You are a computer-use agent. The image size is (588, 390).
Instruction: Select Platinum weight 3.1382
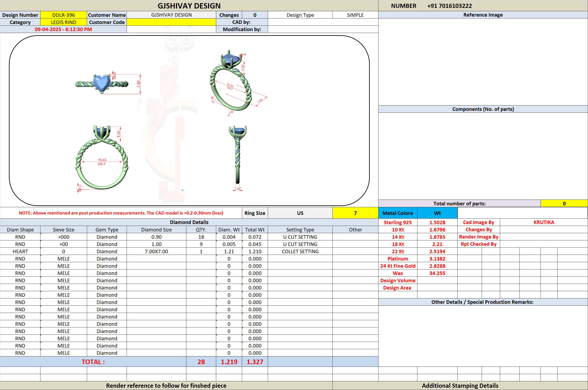tap(437, 259)
